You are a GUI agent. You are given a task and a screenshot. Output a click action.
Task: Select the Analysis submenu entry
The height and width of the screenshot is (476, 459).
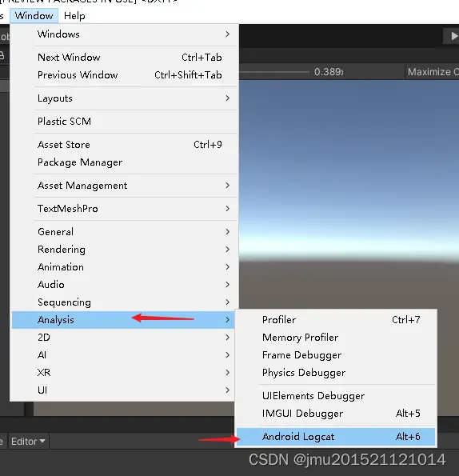tap(123, 320)
